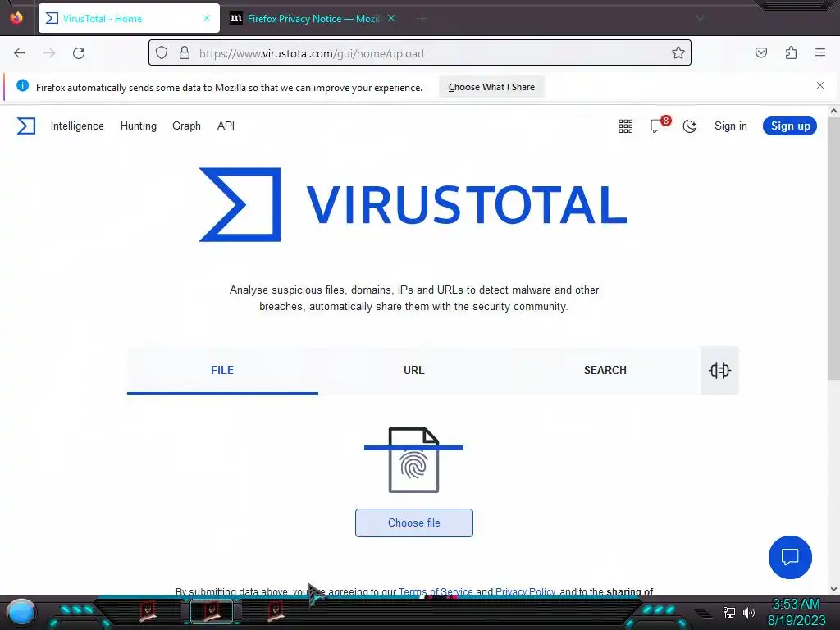Click the taskbar clock showing 3:53 AM
This screenshot has height=630, width=840.
(x=796, y=612)
